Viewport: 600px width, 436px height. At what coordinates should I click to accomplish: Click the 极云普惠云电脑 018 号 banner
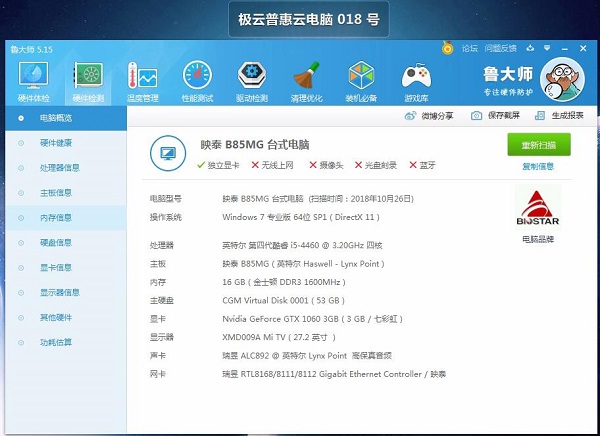pyautogui.click(x=309, y=19)
